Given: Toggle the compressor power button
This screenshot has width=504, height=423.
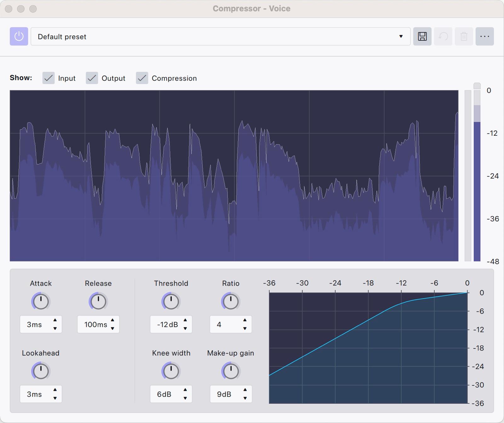Looking at the screenshot, I should pyautogui.click(x=19, y=37).
